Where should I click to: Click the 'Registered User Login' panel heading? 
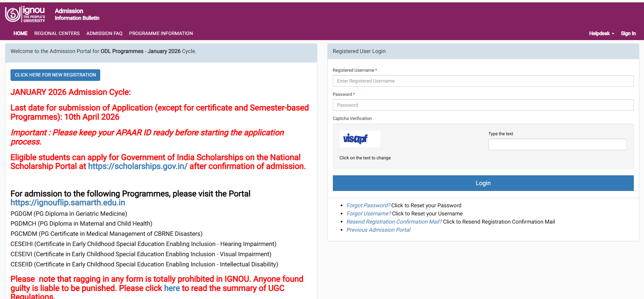point(359,51)
